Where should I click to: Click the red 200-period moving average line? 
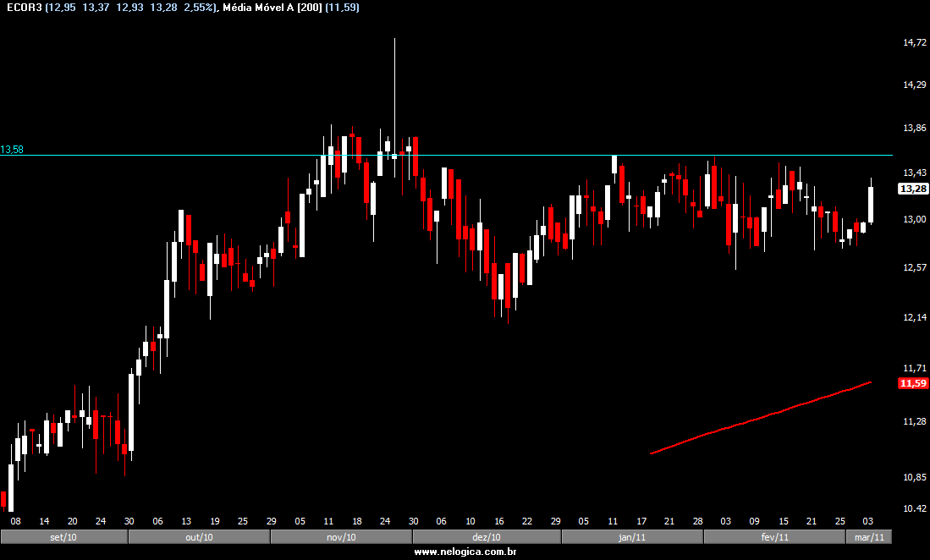pos(761,418)
